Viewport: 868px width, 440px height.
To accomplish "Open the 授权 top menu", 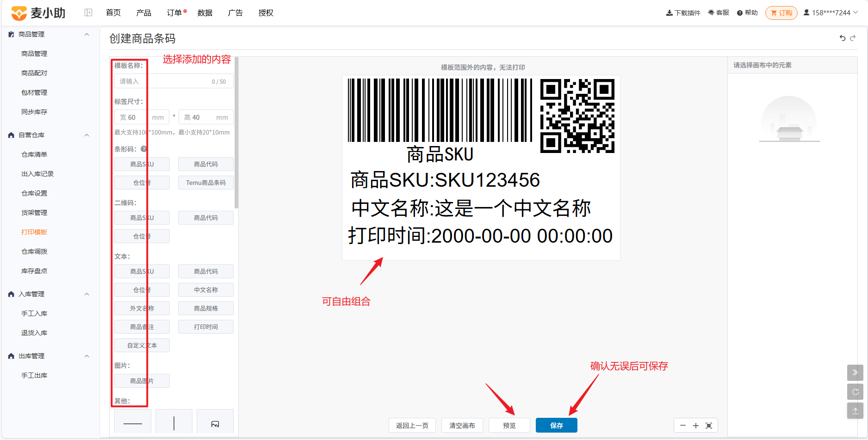I will 266,13.
